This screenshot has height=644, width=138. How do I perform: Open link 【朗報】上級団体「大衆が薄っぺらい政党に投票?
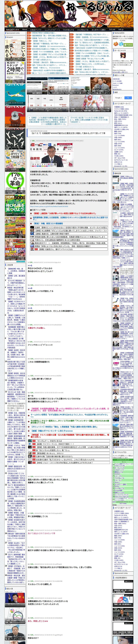coord(65,213)
